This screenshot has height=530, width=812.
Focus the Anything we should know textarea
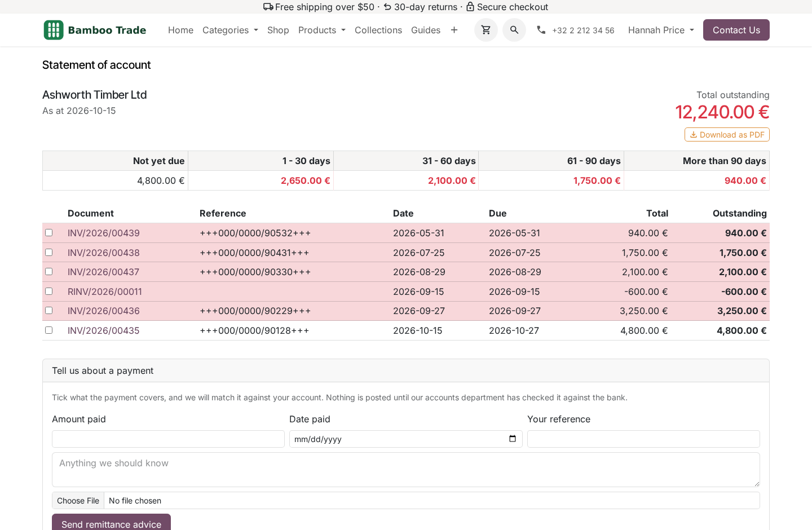pos(406,470)
